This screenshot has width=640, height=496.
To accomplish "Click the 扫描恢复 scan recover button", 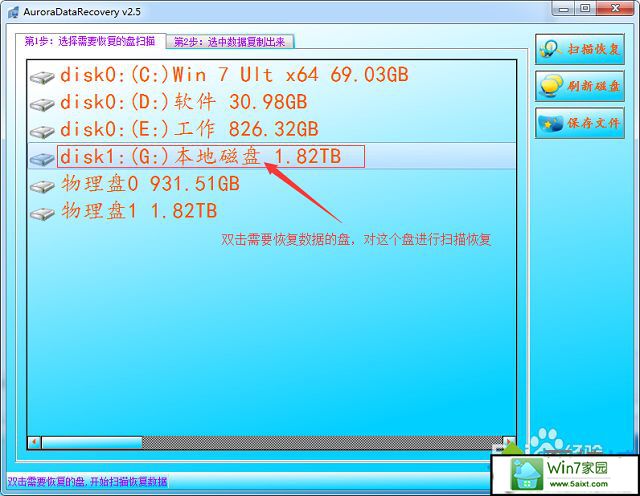I will pyautogui.click(x=580, y=49).
